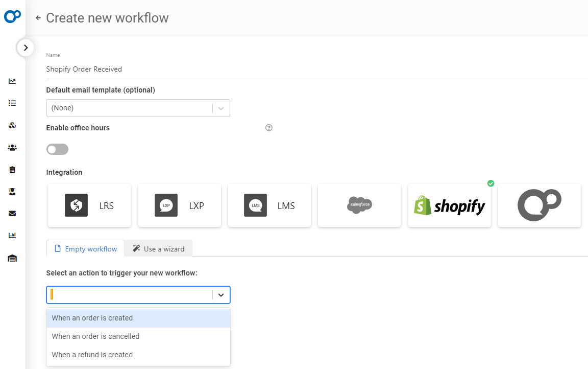Viewport: 588px width, 369px height.
Task: Click the warehouse icon in sidebar
Action: coord(12,258)
